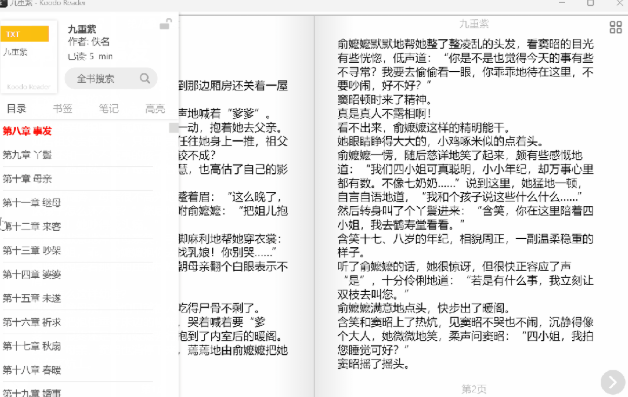Open chapter 第十二章 来客

pyautogui.click(x=32, y=226)
